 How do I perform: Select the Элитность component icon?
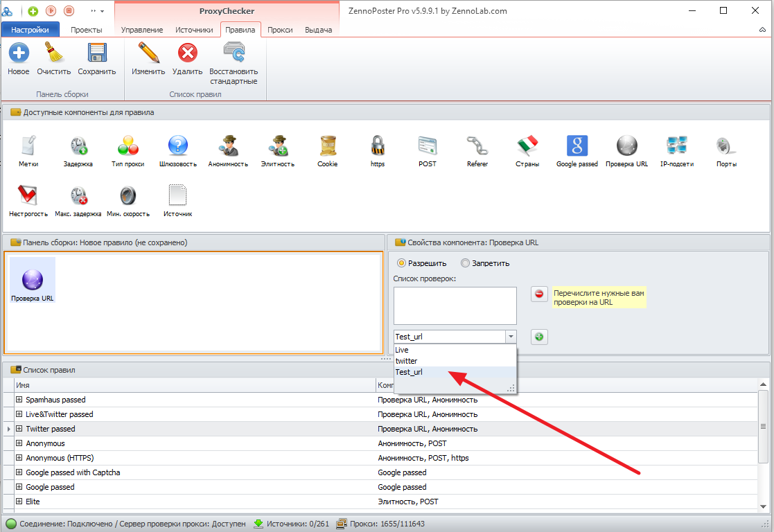click(278, 146)
